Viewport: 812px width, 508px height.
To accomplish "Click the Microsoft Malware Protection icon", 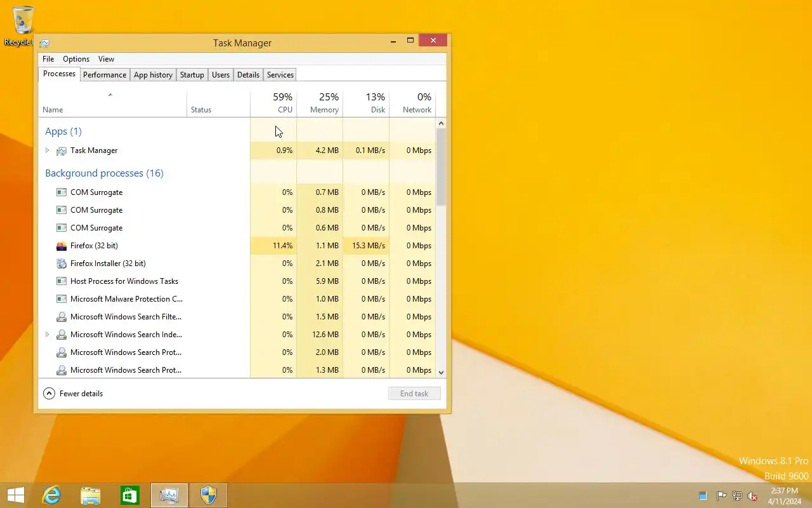I will click(62, 299).
